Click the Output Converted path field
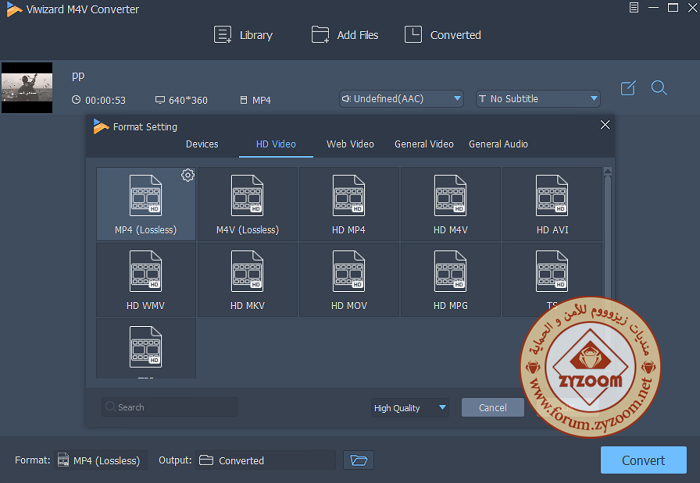This screenshot has width=700, height=483. coord(265,460)
